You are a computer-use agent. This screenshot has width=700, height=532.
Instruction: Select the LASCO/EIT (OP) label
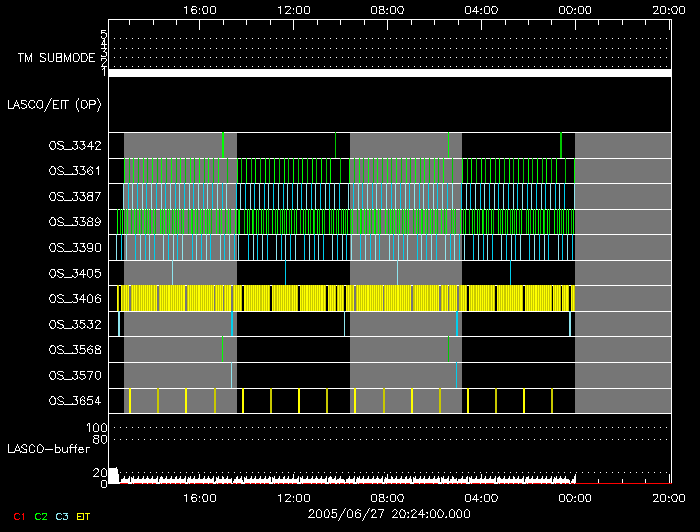pyautogui.click(x=54, y=104)
